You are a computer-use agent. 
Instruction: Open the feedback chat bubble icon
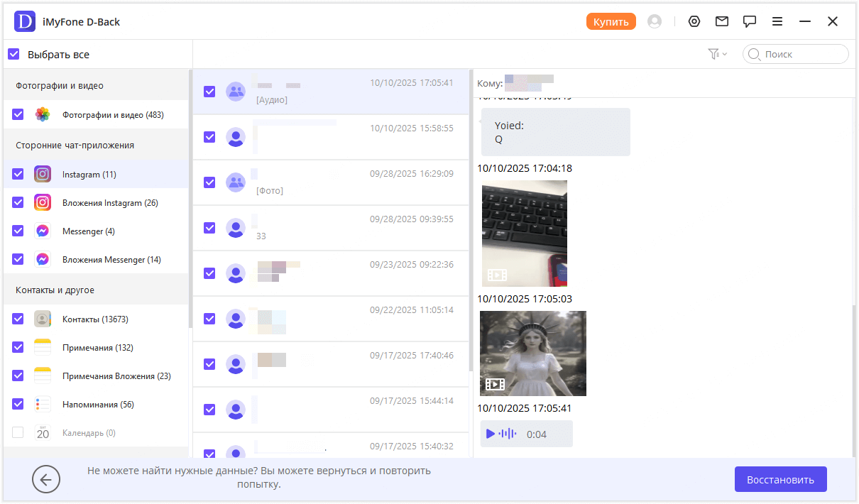click(x=750, y=22)
